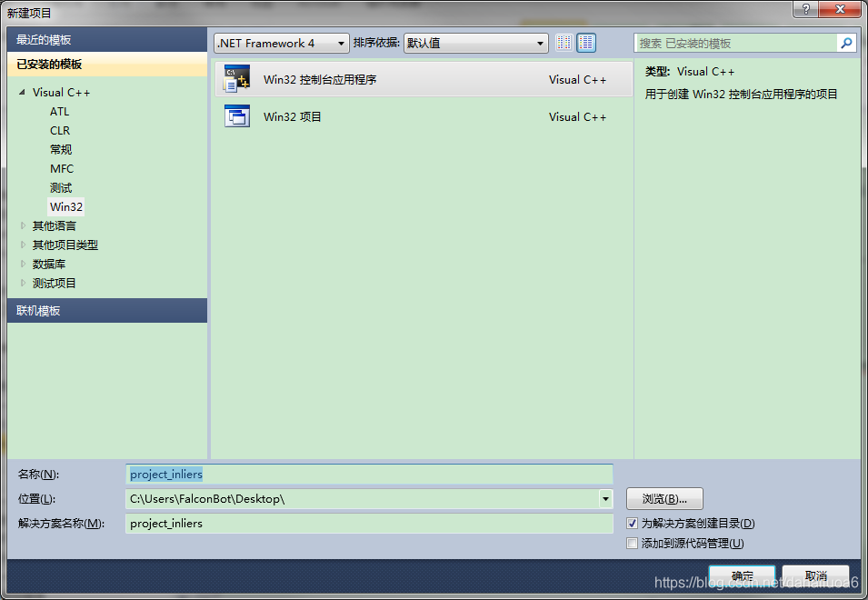Click the 确定 button
Screen dimensions: 868x600
(742, 575)
